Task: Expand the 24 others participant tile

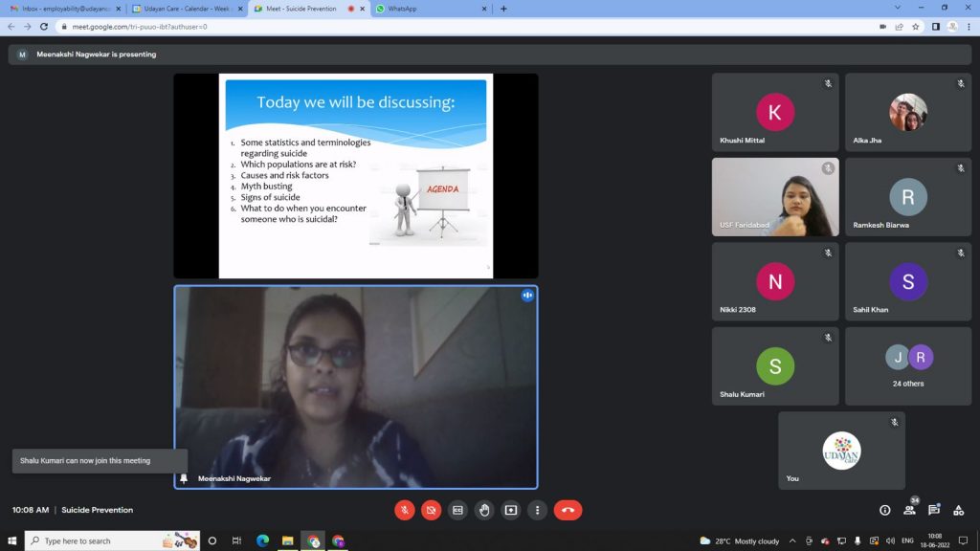Action: point(907,366)
